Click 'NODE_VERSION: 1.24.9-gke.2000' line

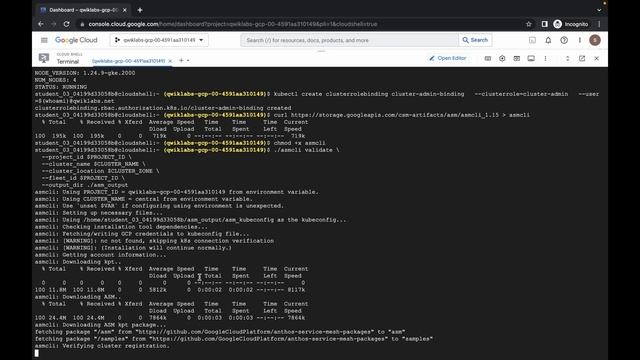85,73
